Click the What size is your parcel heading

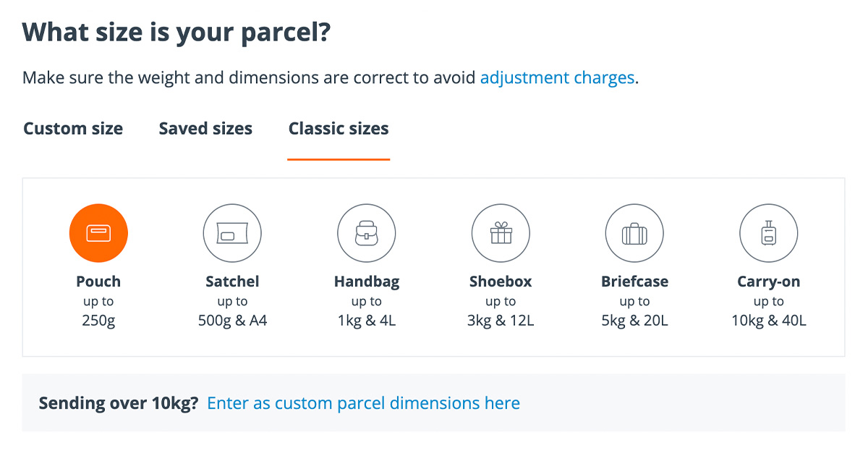(176, 32)
